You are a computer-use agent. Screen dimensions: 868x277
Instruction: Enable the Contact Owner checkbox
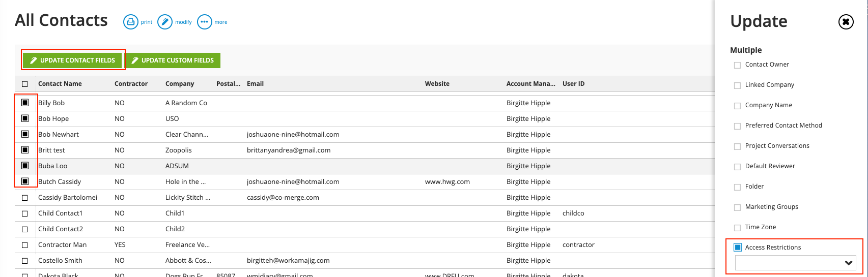coord(737,65)
